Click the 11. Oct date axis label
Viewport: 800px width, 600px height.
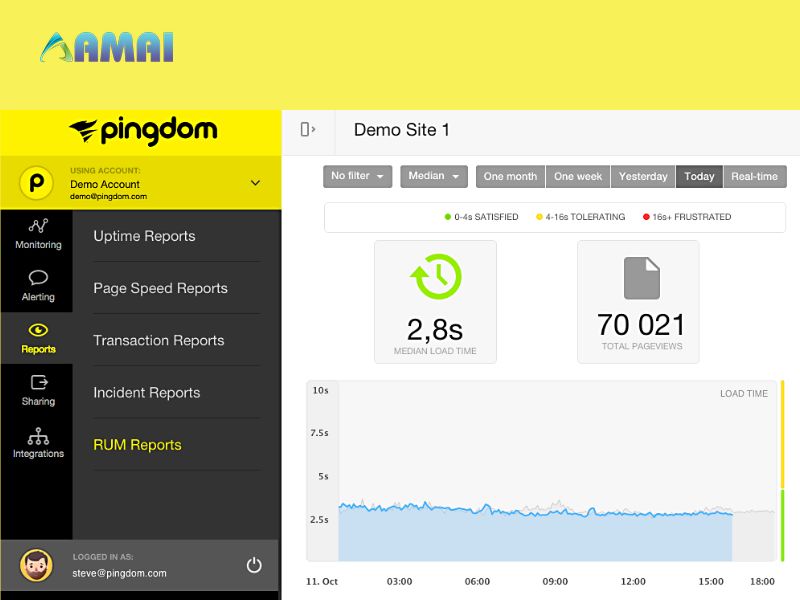point(322,582)
